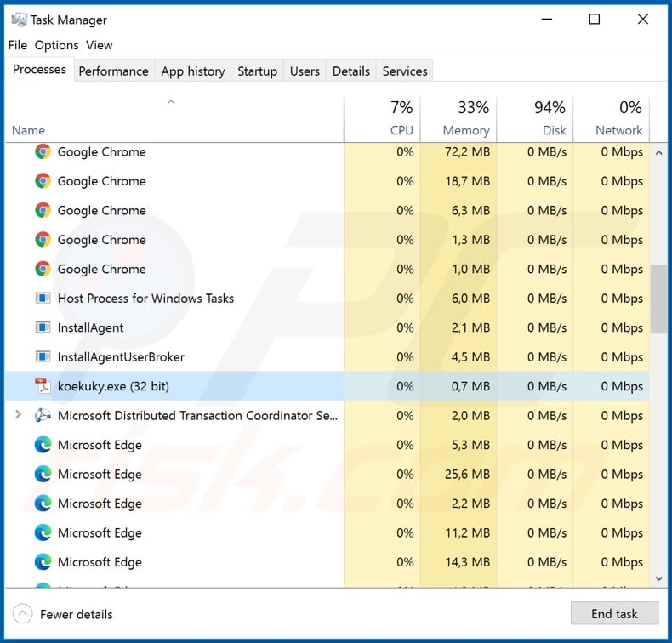Open the View menu
672x643 pixels.
99,45
